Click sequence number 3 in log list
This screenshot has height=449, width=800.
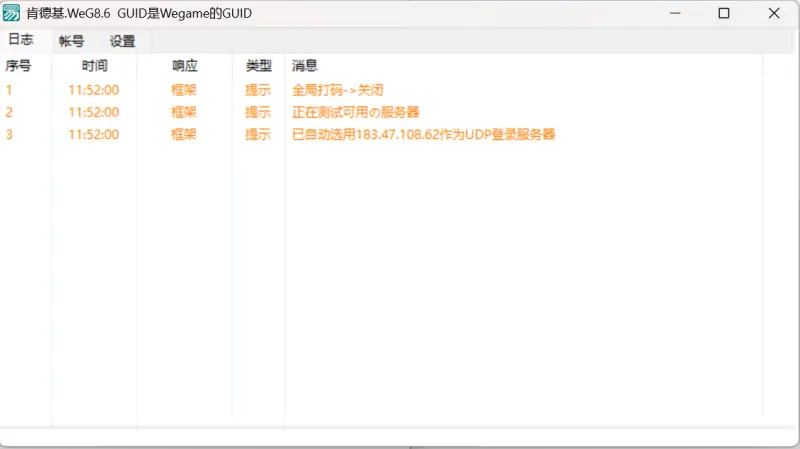[x=9, y=134]
